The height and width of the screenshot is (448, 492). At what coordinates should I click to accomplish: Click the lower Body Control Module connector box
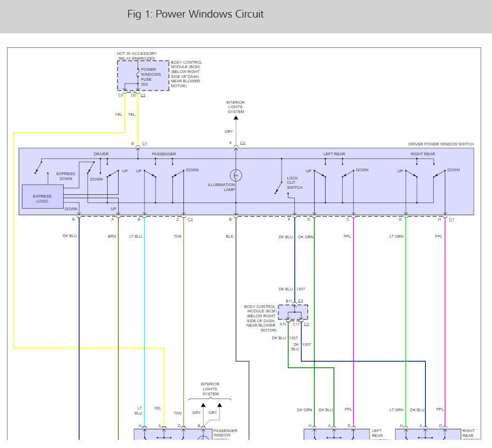[293, 312]
